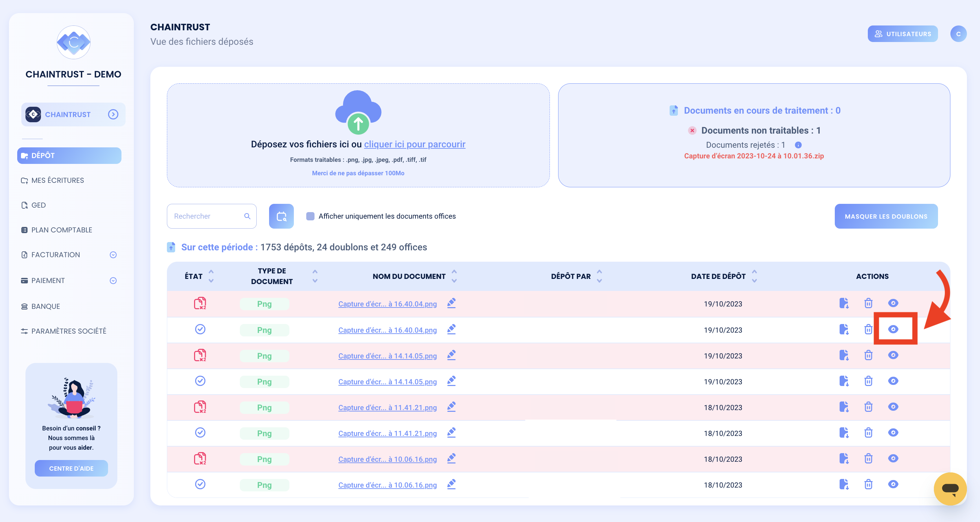Viewport: 980px width, 522px height.
Task: Edit name of duplicate-flagged 11.41.21.png with pencil
Action: (451, 407)
